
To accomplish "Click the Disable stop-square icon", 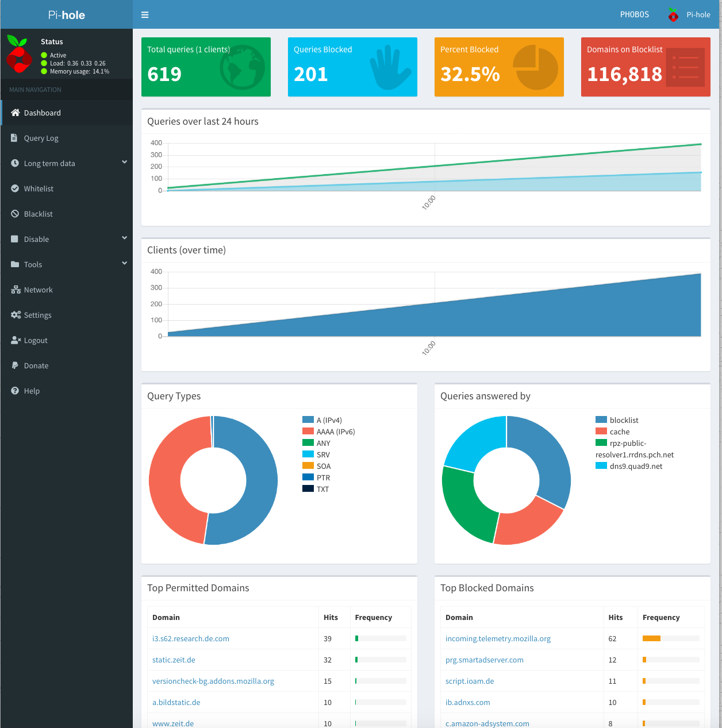I will [x=15, y=239].
